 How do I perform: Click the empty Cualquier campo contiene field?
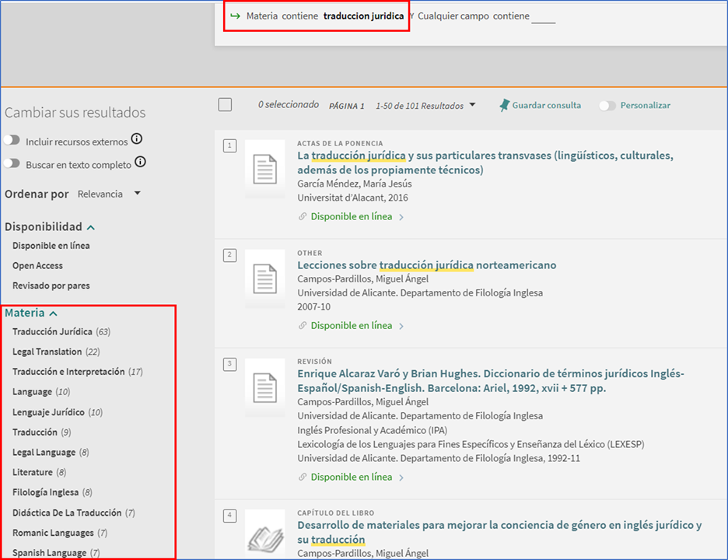(x=543, y=17)
